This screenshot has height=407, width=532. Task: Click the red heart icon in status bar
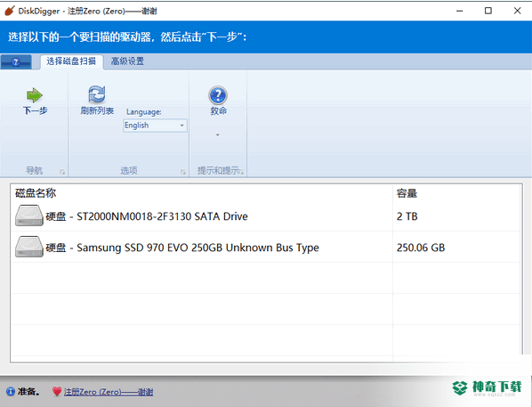(x=57, y=391)
